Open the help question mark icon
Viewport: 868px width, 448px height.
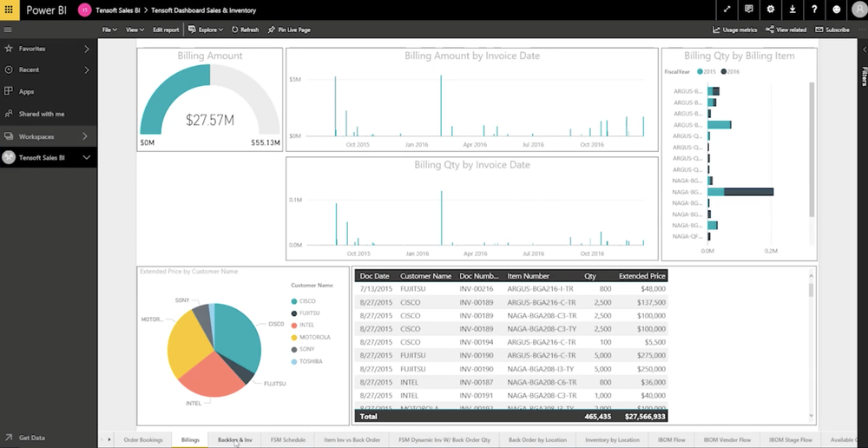pos(814,10)
